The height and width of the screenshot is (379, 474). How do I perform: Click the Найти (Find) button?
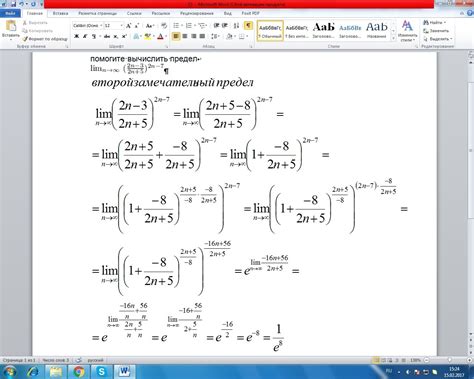point(435,23)
